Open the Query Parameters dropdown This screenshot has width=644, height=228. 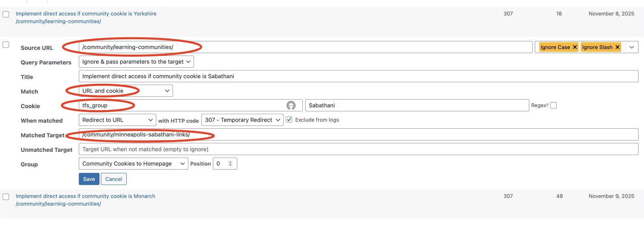click(x=136, y=62)
